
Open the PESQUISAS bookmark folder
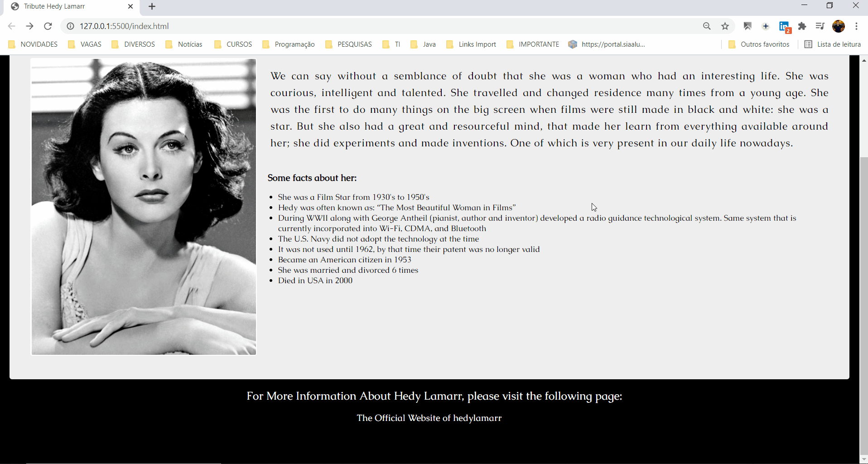(349, 44)
